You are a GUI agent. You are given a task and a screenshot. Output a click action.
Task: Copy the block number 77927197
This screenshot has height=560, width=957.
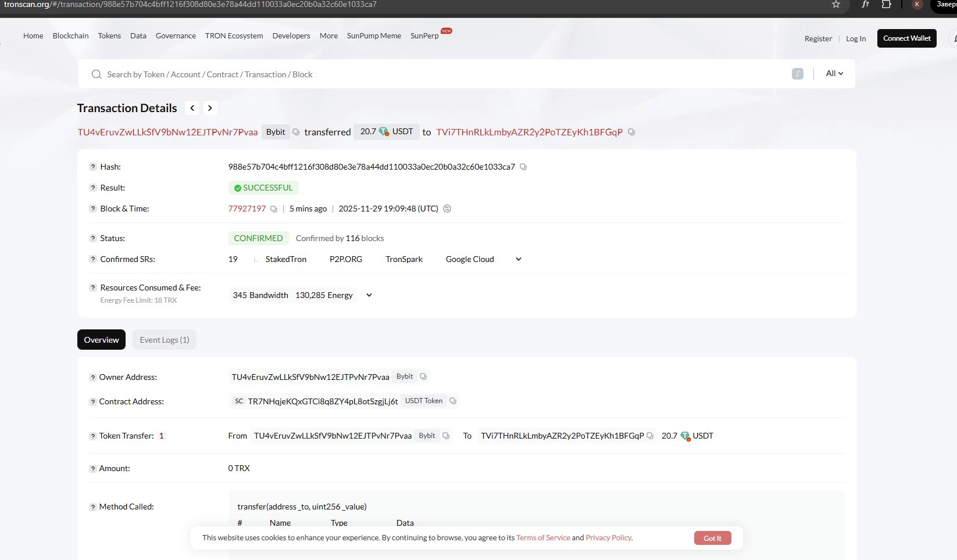274,209
